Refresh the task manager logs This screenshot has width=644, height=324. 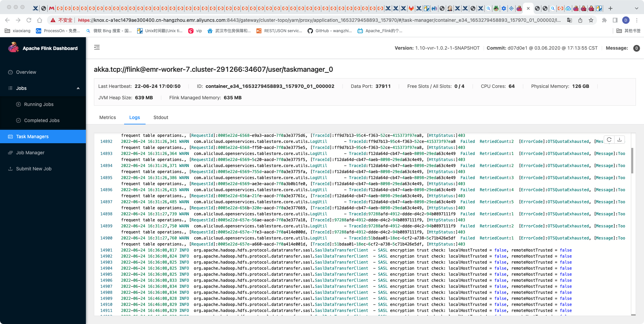pyautogui.click(x=609, y=140)
